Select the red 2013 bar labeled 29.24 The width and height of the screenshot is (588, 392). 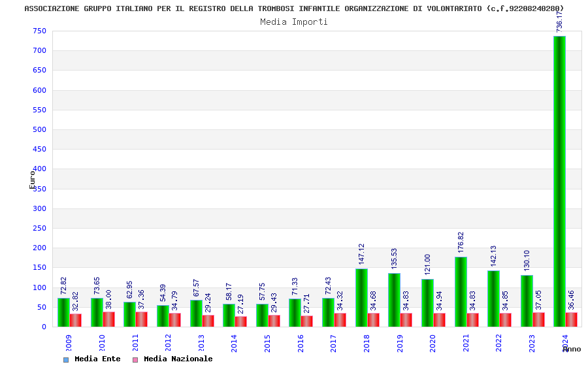(x=208, y=321)
